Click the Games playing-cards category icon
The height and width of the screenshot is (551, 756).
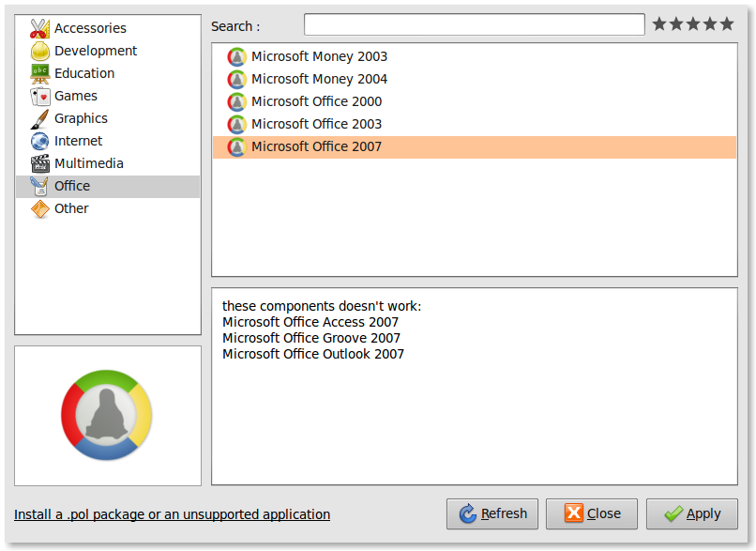38,96
